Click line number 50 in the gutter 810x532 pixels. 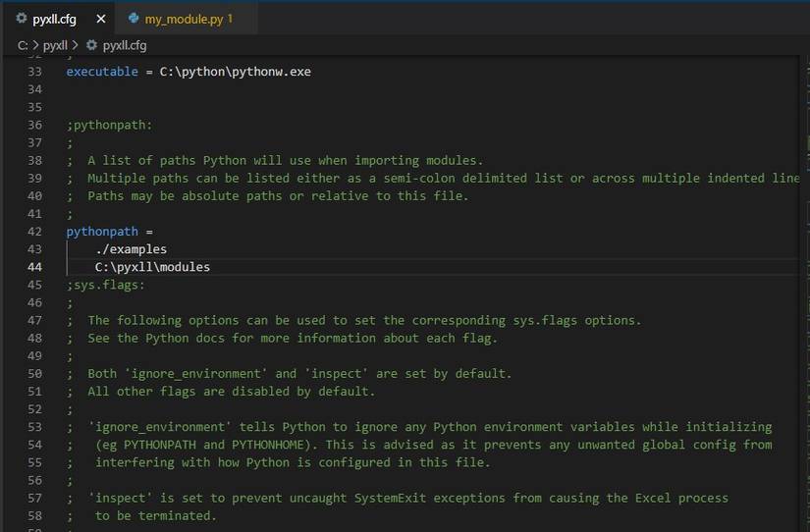tap(34, 373)
